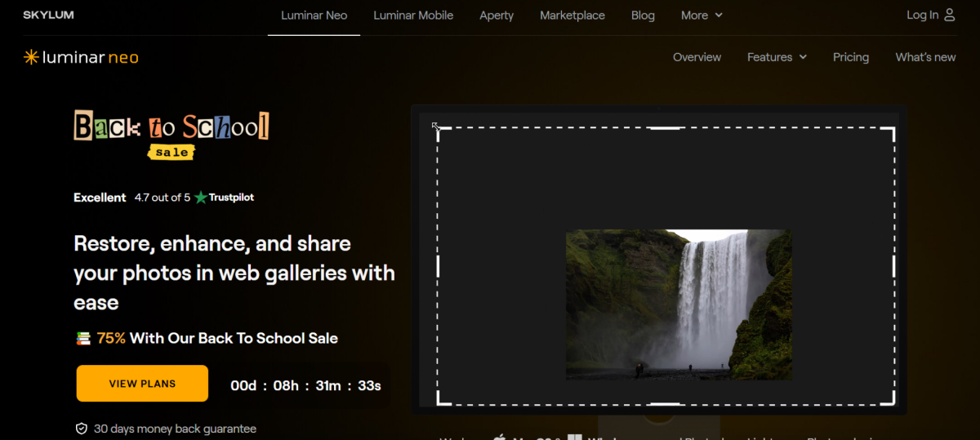Screen dimensions: 980x440
Task: Expand the More dropdown menu
Action: tap(702, 15)
